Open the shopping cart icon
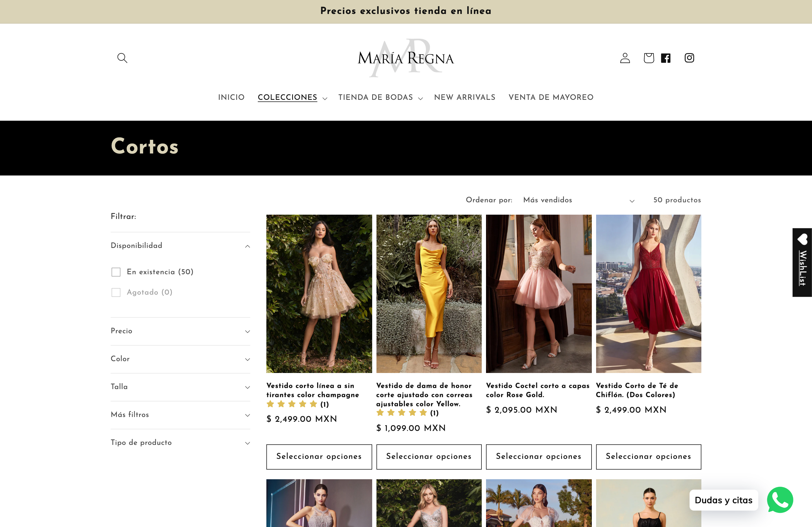Viewport: 812px width, 527px height. click(649, 58)
